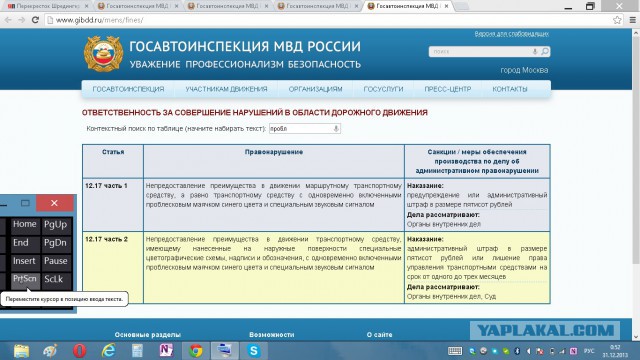Open the УЧАСТНИКАМ ДВИЖЕНИЯ menu item
This screenshot has width=640, height=360.
point(227,89)
